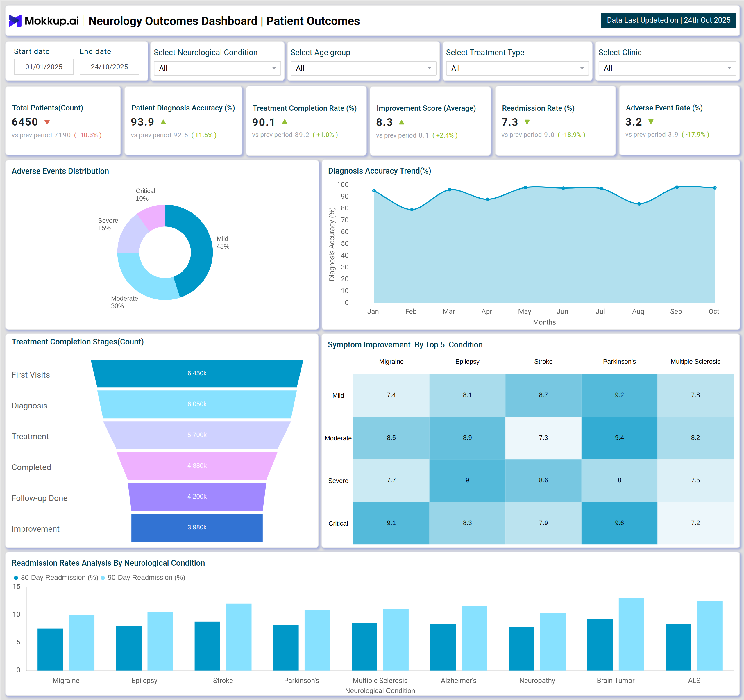Click heatmap cell Critical Migraine 9.1
Screen dimensions: 744x700
(391, 523)
